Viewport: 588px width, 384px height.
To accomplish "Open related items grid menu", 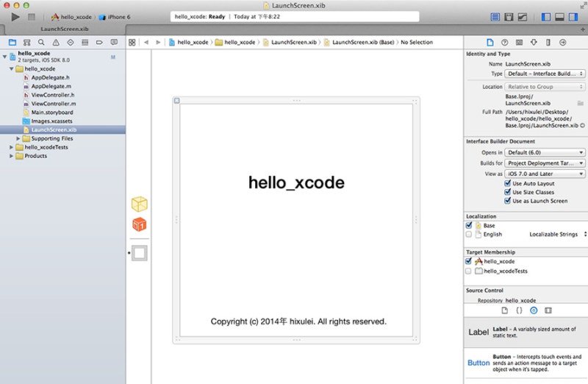I will (132, 43).
